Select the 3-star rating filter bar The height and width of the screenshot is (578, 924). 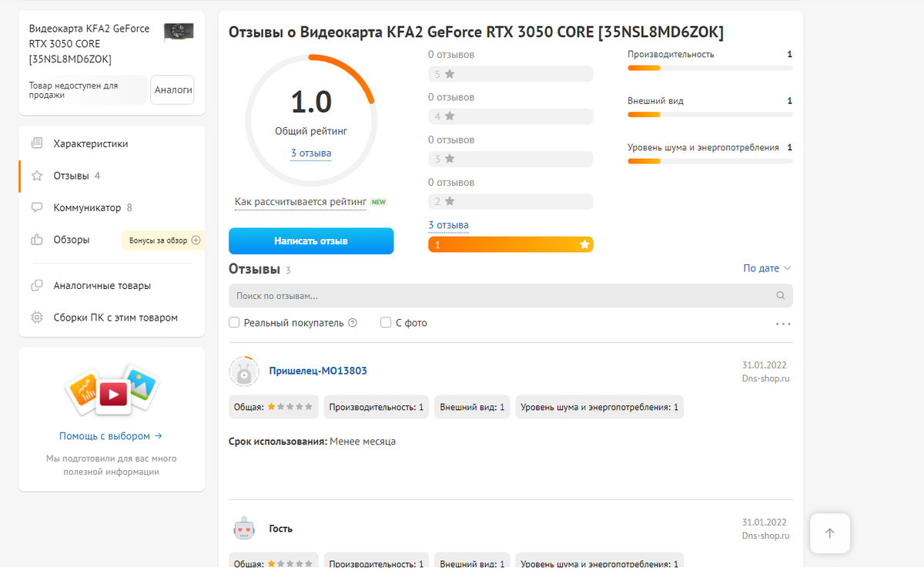[x=511, y=159]
